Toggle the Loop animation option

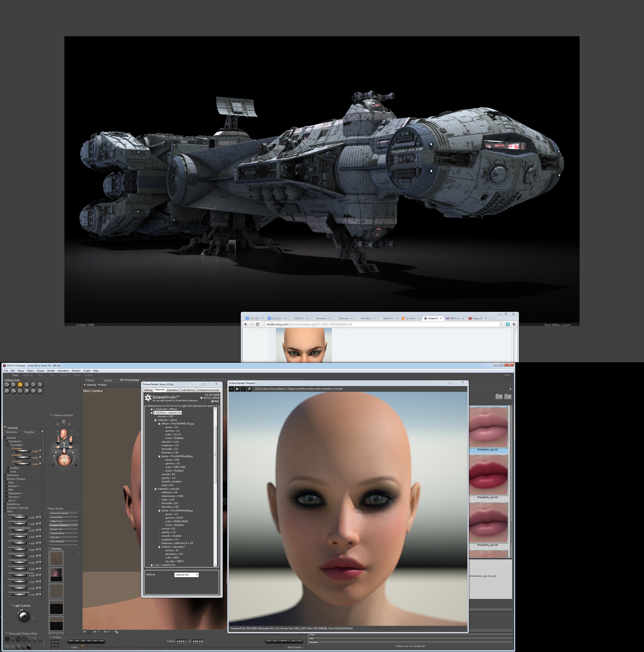pos(69,647)
